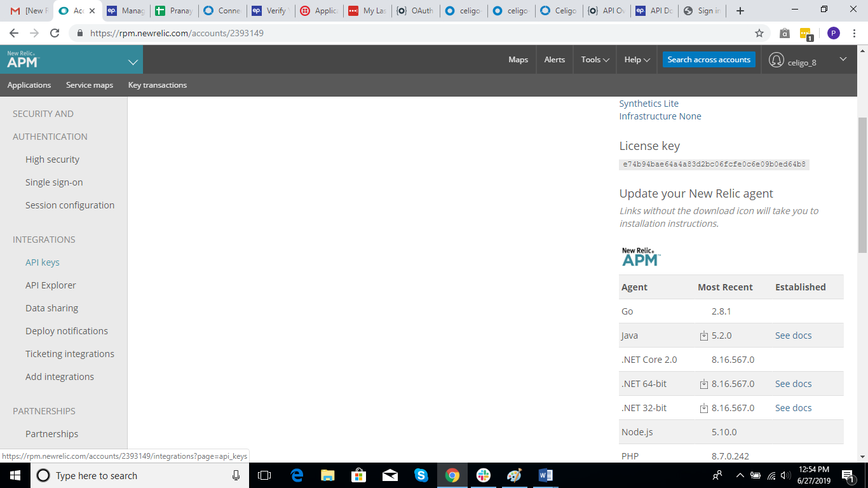Click the page vertical scrollbar

click(x=862, y=186)
